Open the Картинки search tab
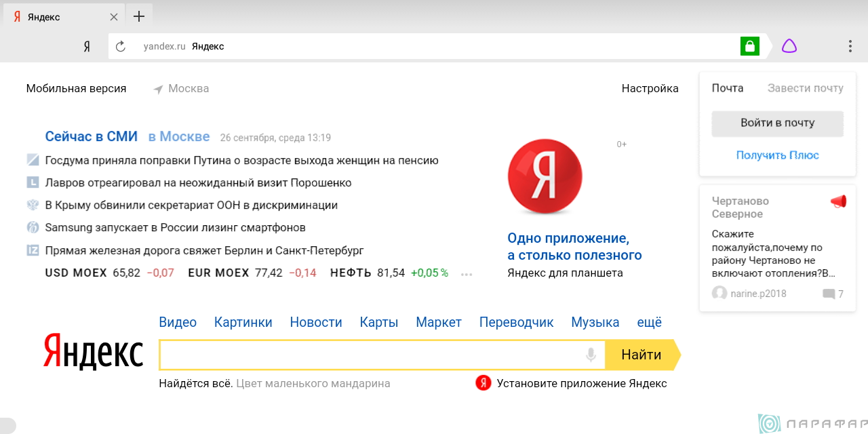 tap(243, 322)
